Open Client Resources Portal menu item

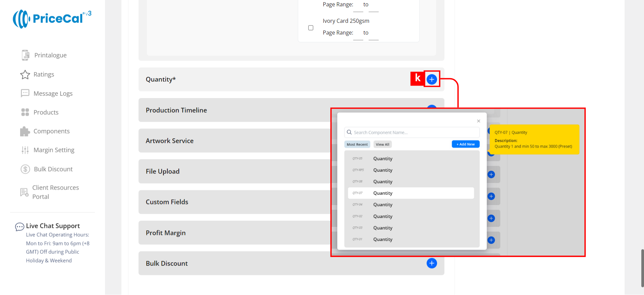tap(55, 192)
